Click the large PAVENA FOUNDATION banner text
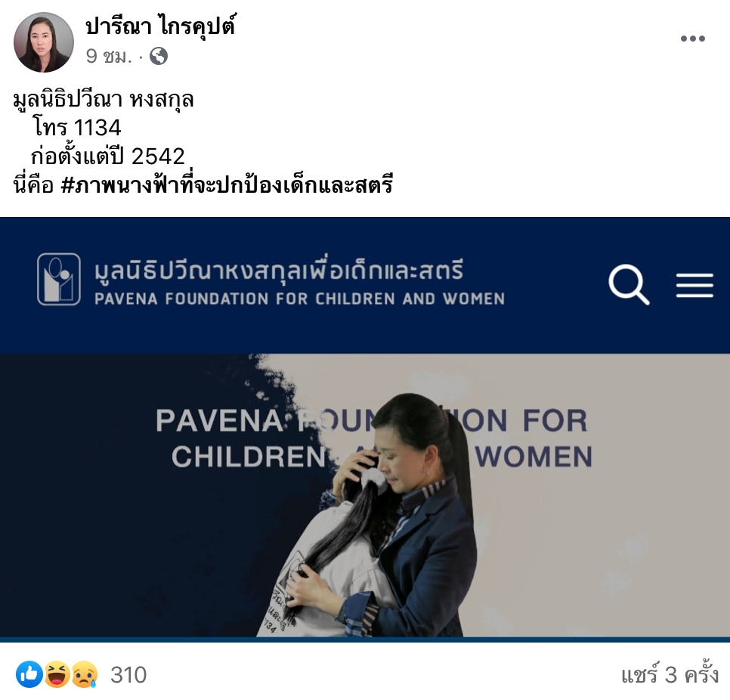This screenshot has width=730, height=700. coord(374,438)
